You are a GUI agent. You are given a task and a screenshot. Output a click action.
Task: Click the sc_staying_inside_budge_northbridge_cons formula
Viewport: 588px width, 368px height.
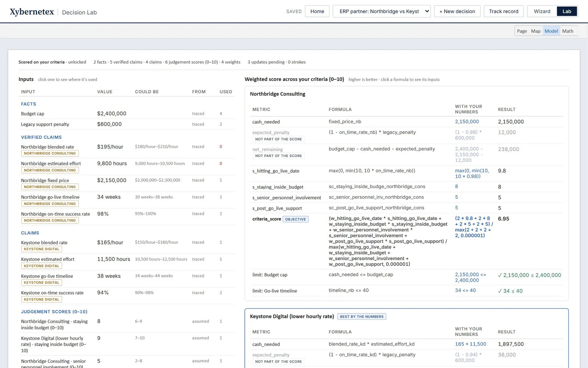click(377, 186)
